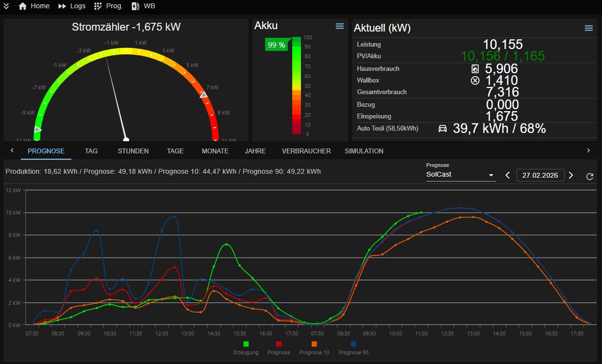Go to previous day with left chevron
602x364 pixels.
click(x=508, y=175)
